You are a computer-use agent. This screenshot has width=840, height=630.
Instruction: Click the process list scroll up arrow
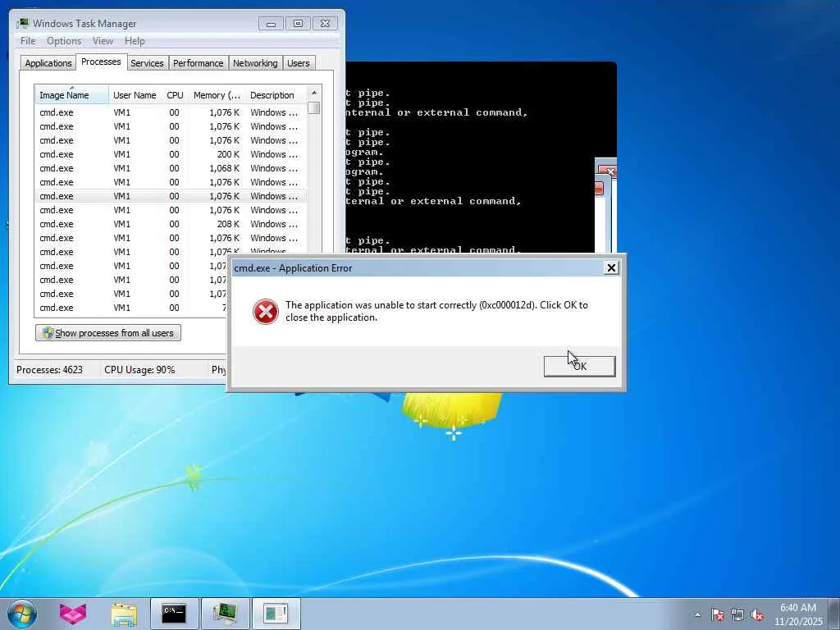click(x=314, y=93)
